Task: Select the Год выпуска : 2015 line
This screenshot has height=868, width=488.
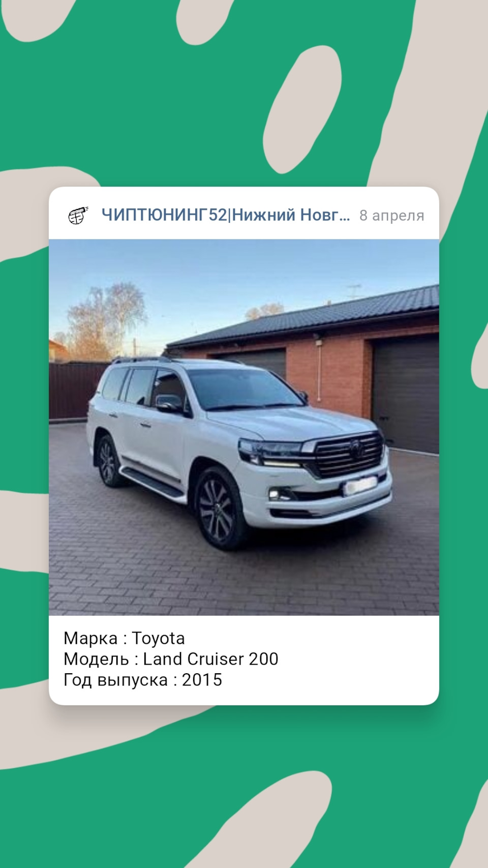Action: click(143, 679)
